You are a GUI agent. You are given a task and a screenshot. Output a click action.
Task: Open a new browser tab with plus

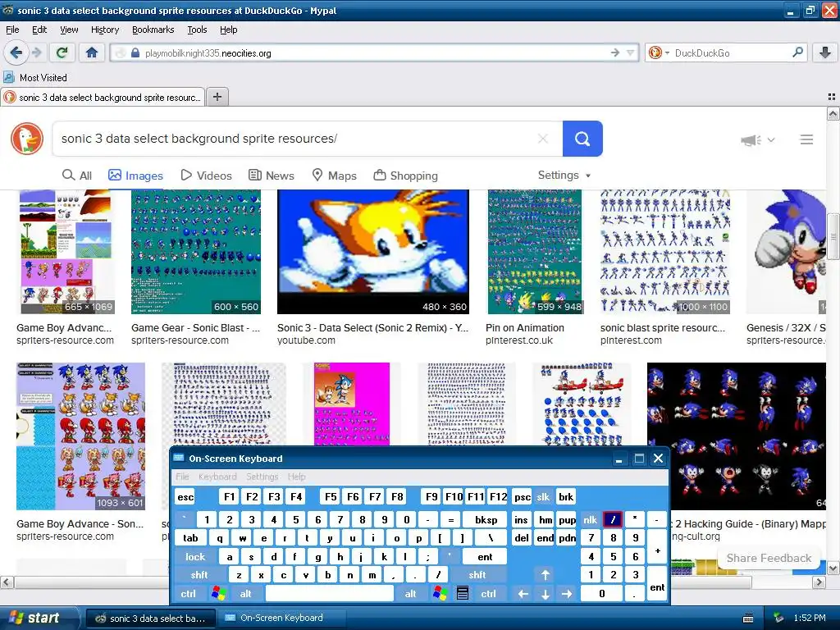click(x=217, y=97)
